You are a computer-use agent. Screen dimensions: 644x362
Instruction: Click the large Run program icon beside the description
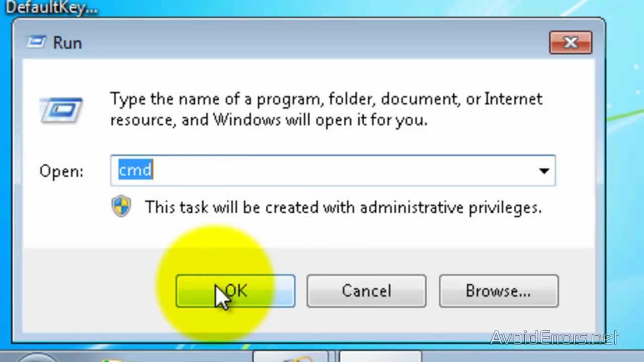(x=61, y=110)
